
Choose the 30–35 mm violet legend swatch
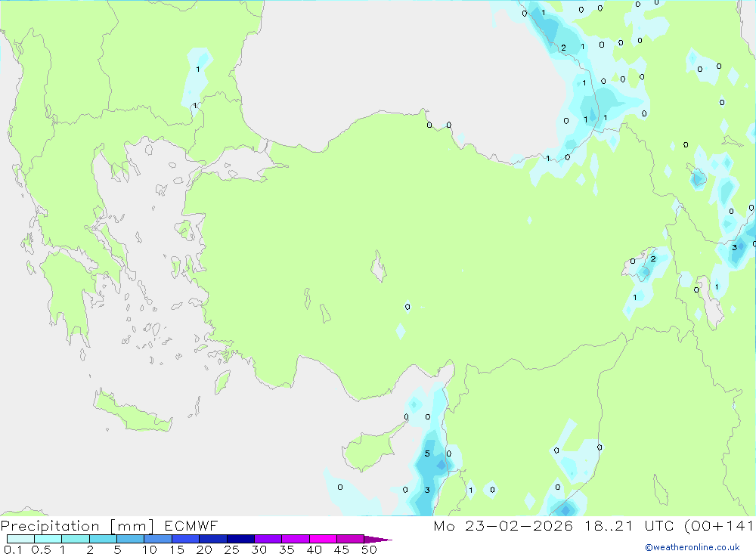pyautogui.click(x=268, y=539)
